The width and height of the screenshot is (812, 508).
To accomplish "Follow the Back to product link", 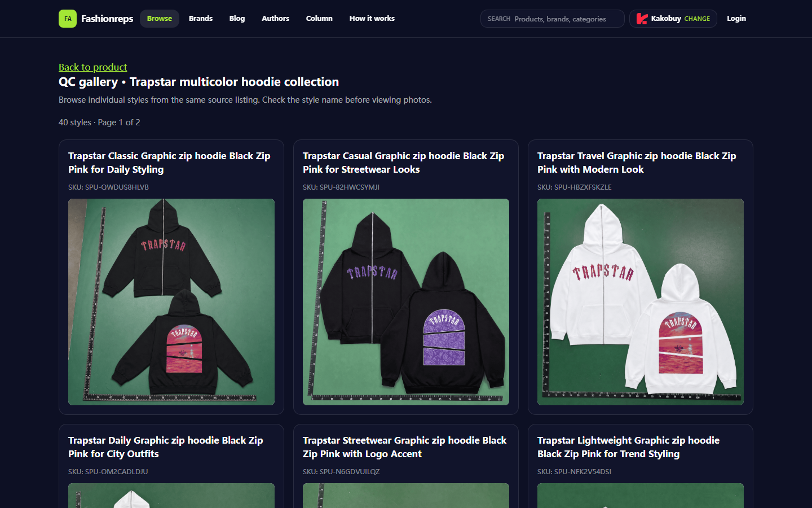I will tap(93, 67).
